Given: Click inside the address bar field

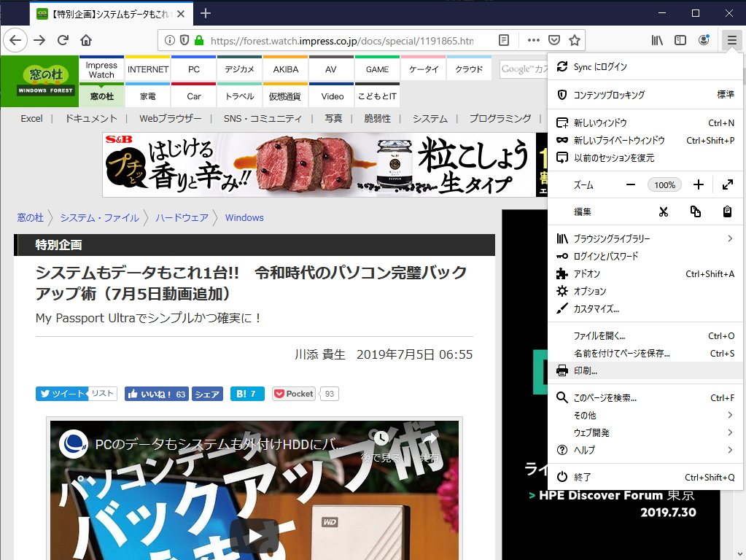Looking at the screenshot, I should click(328, 42).
